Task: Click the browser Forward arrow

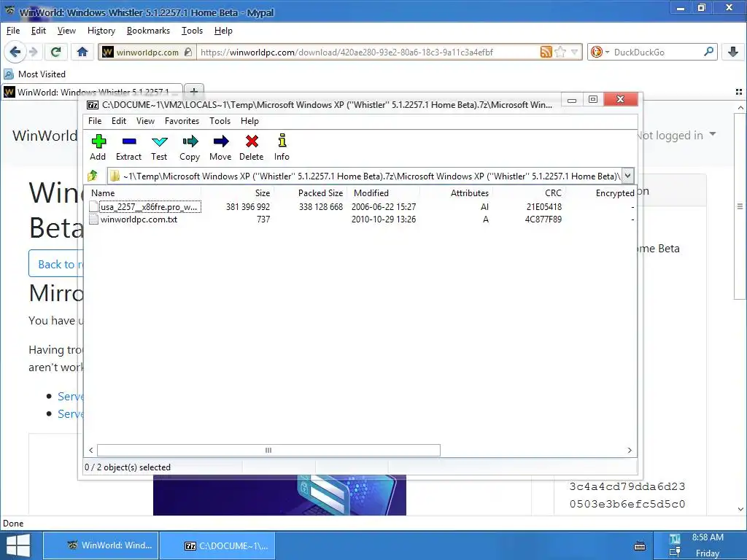Action: click(33, 52)
